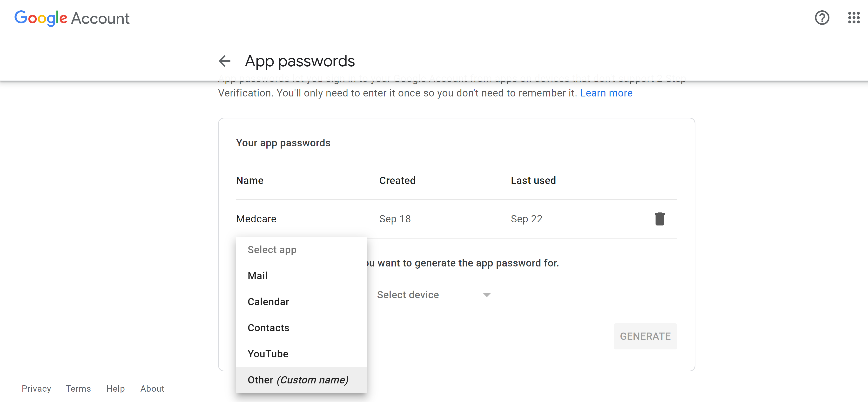Open the Terms footer link

tap(78, 388)
